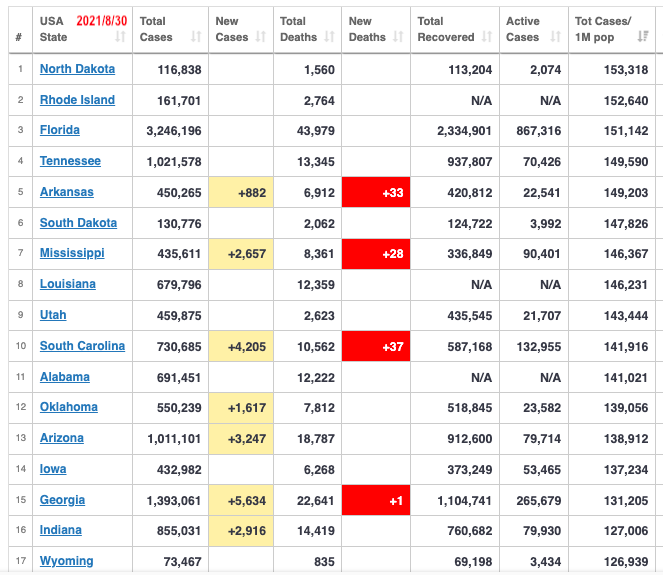Select Arizona new cases +3,247 cell

[241, 439]
